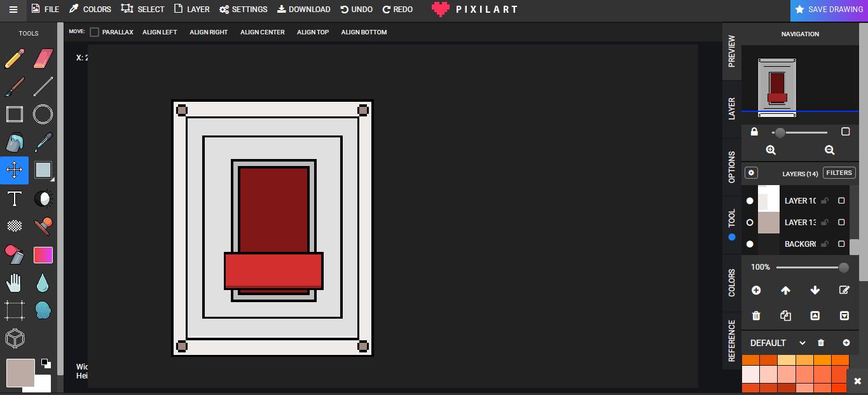Edit the layer with pencil-square icon

pyautogui.click(x=844, y=290)
